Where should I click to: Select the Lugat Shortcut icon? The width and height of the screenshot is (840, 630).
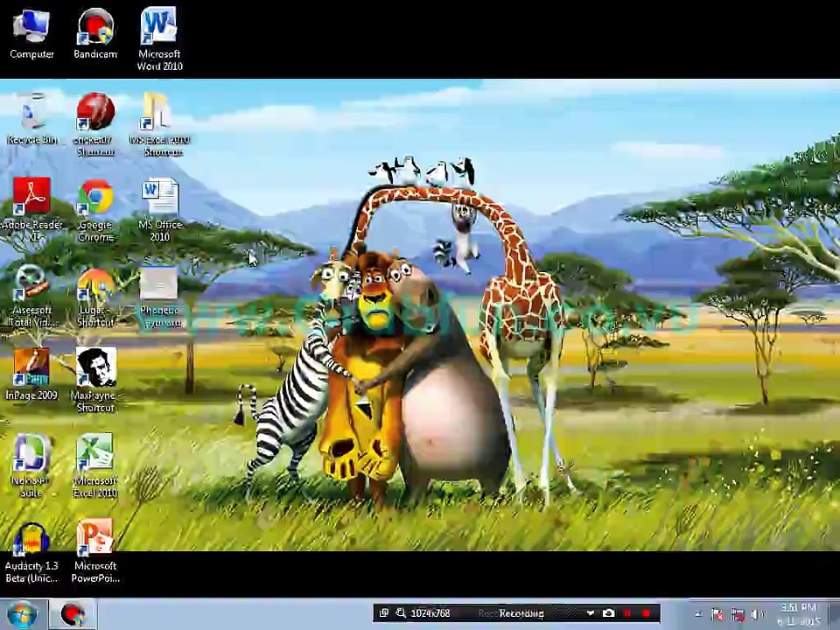pyautogui.click(x=95, y=297)
